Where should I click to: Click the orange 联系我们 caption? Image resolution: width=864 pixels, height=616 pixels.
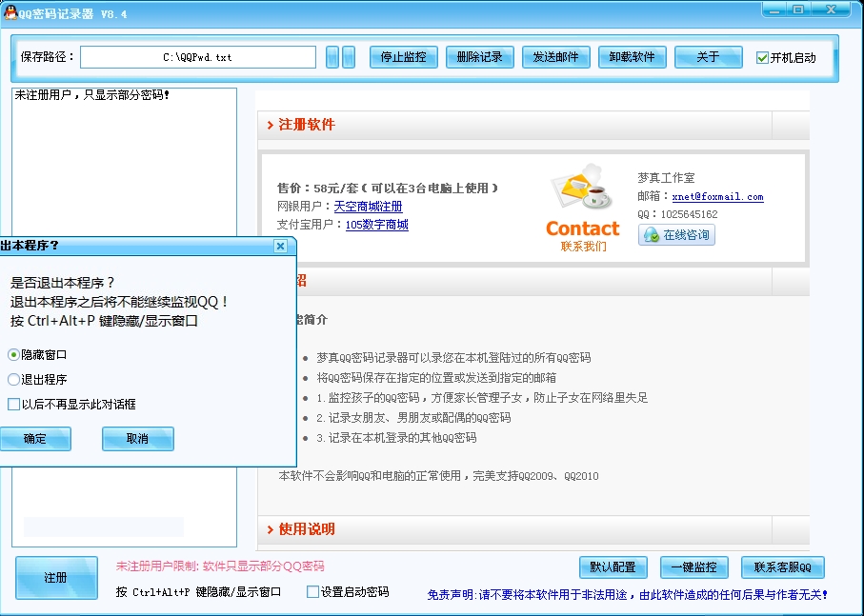click(583, 247)
